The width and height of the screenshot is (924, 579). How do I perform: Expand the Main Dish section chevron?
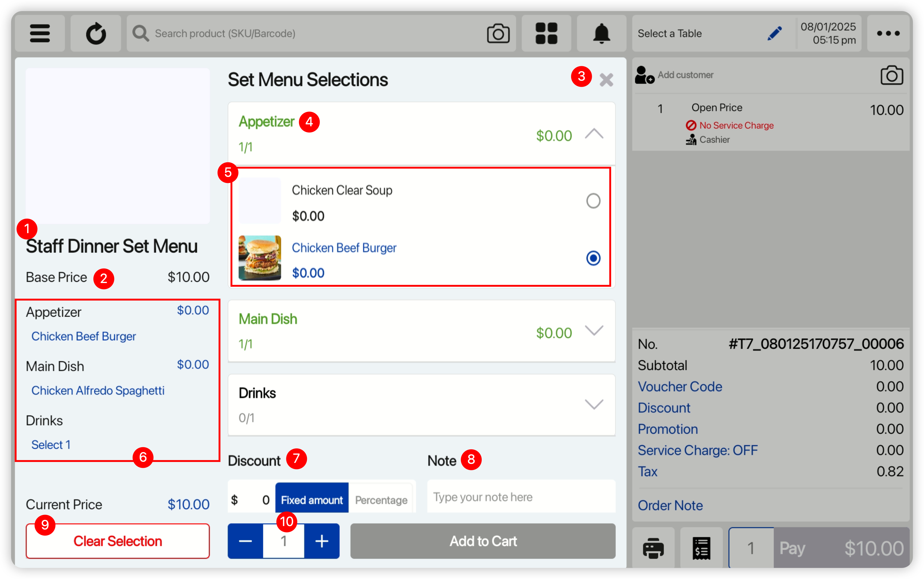pos(594,330)
